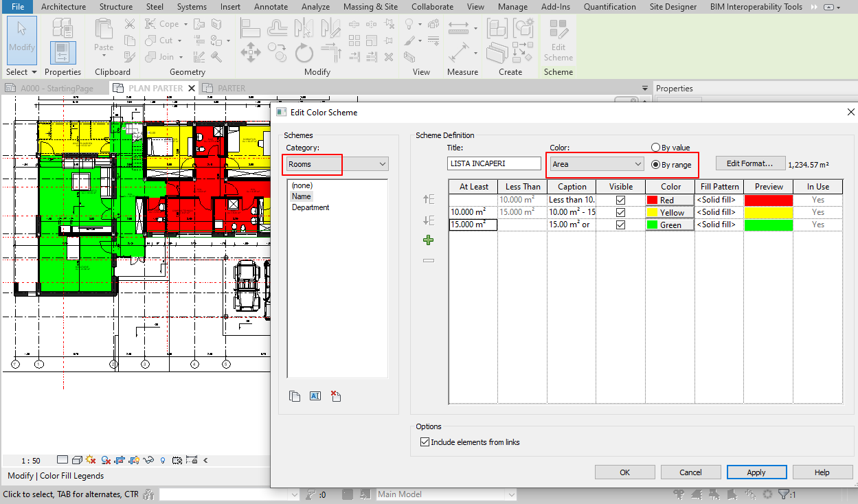This screenshot has height=504, width=858.
Task: Select the Rename scheme icon in the dialog
Action: coord(315,396)
